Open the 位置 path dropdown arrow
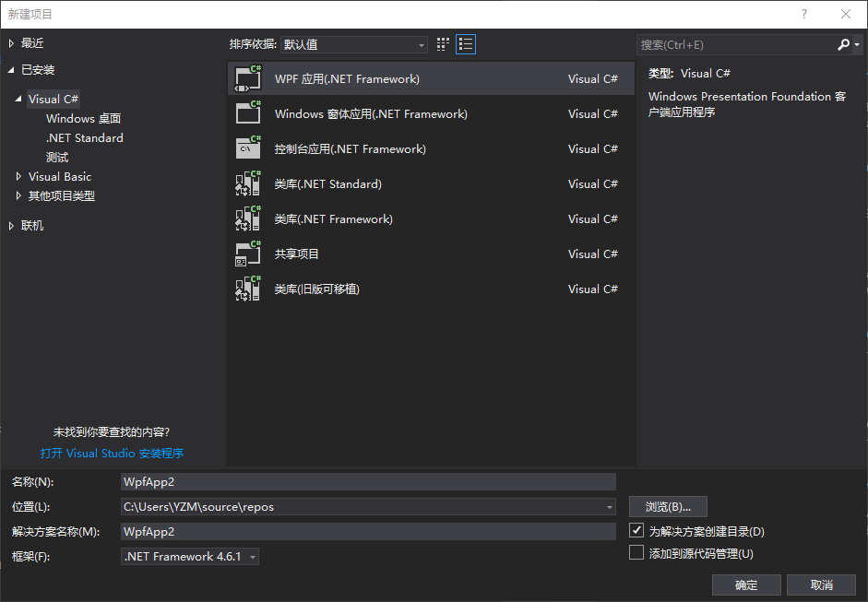Screen dimensions: 868x602 [x=609, y=507]
